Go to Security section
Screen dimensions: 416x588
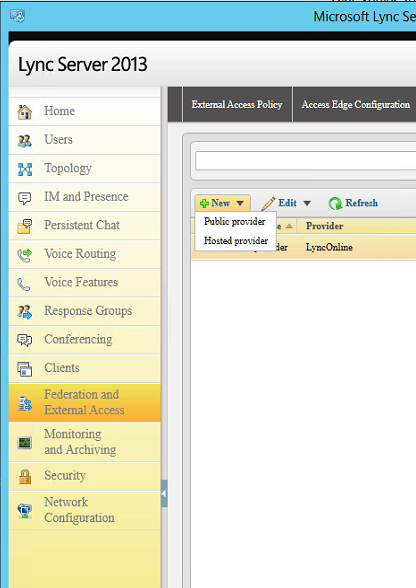click(x=85, y=476)
